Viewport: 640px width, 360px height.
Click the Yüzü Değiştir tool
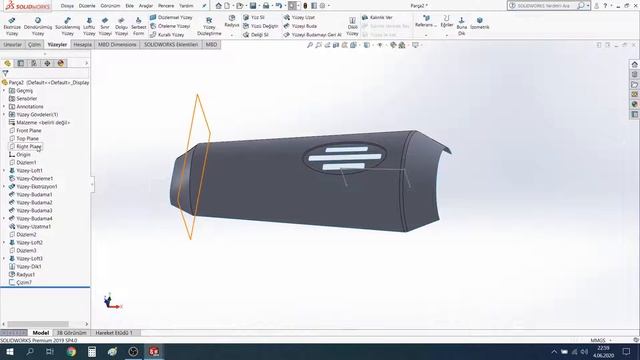(x=260, y=26)
